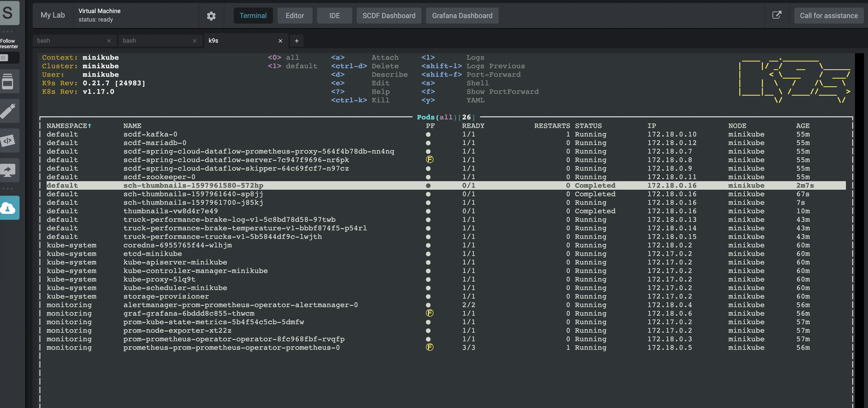Viewport: 868px width, 408px height.
Task: Switch to the Editor view tab
Action: click(x=295, y=16)
